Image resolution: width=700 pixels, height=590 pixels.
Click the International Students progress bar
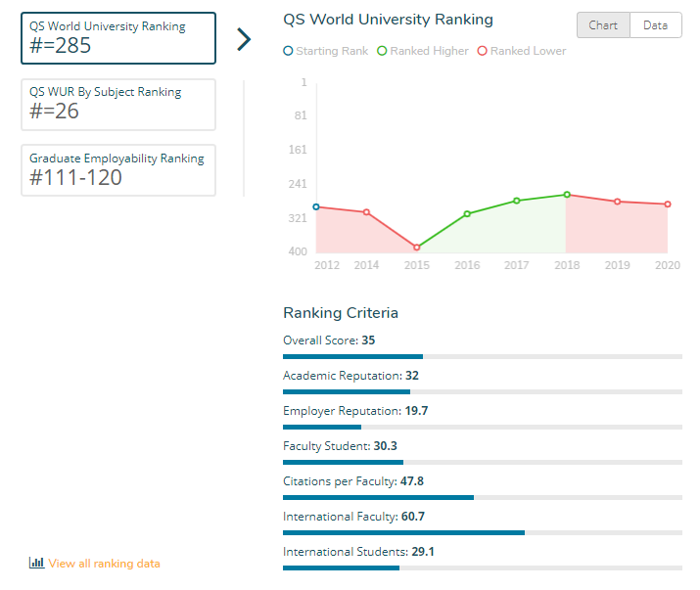coord(483,567)
